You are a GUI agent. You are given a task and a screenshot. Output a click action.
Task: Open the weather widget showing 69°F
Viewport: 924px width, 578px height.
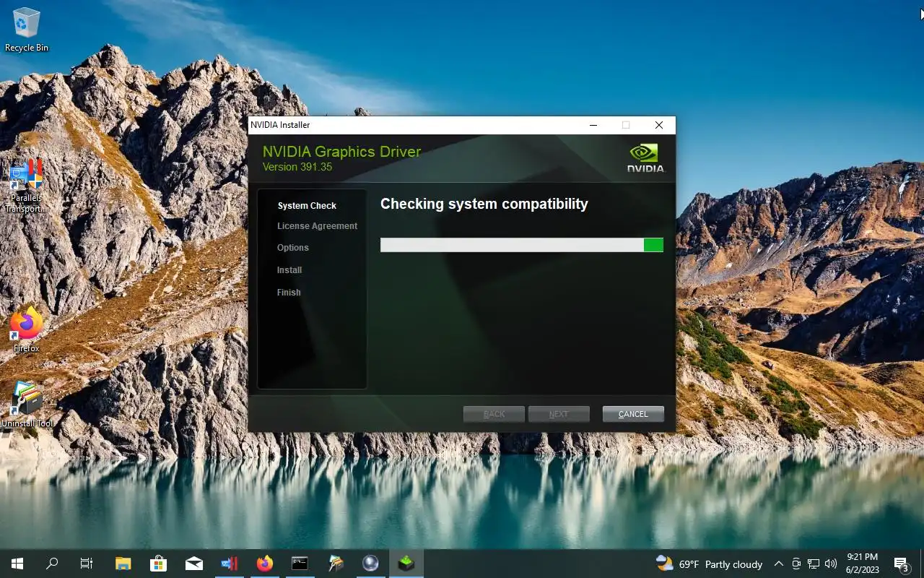709,564
